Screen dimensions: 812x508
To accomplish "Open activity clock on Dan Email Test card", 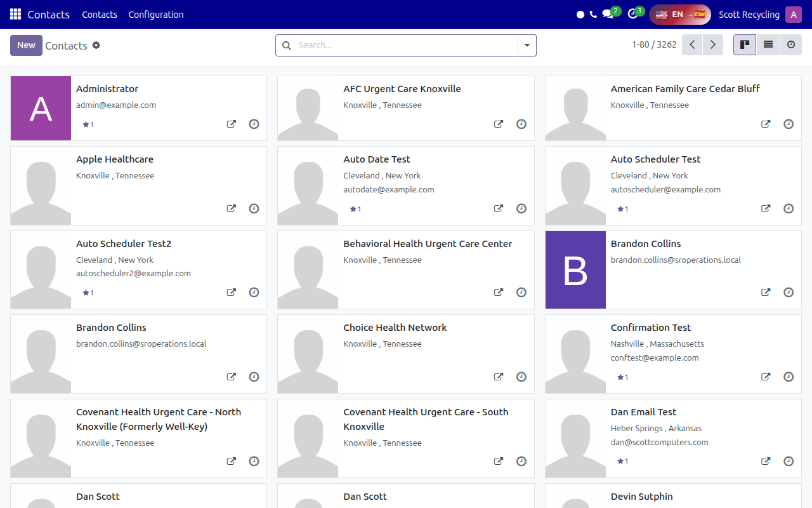I will pos(789,461).
